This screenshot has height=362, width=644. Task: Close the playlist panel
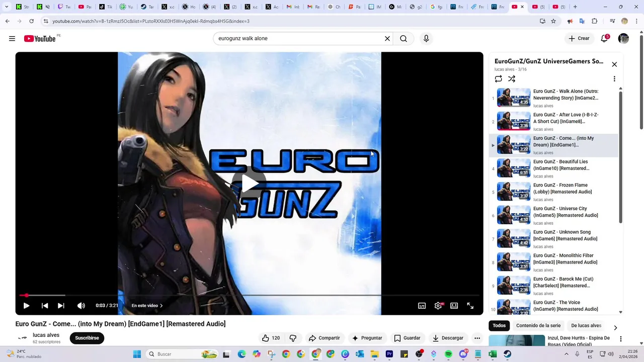pyautogui.click(x=614, y=64)
